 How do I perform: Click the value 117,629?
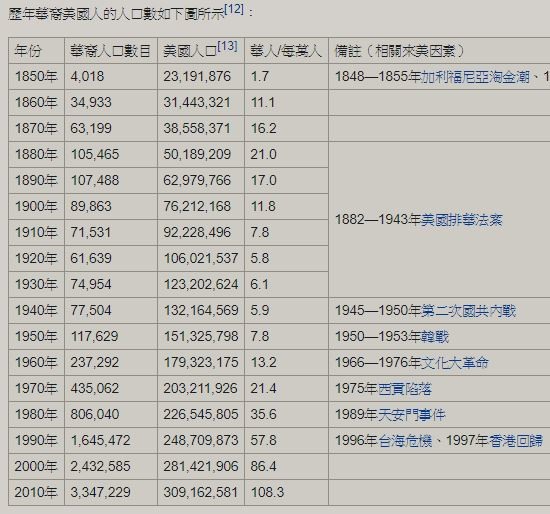(x=95, y=336)
